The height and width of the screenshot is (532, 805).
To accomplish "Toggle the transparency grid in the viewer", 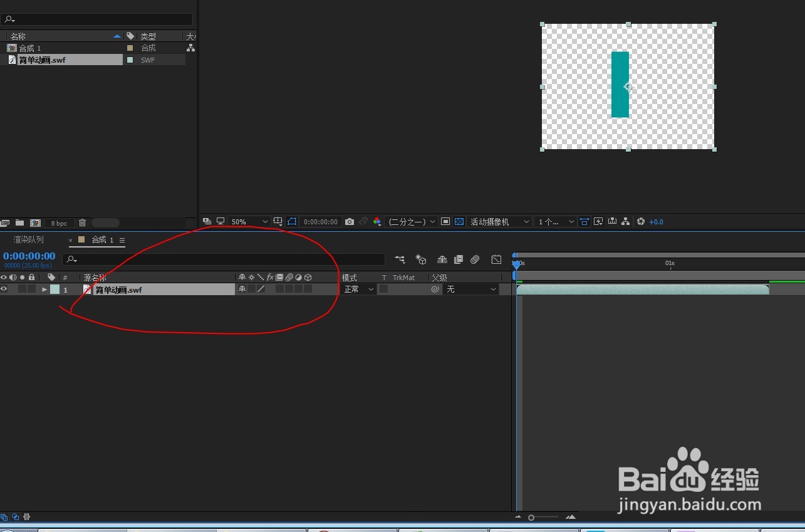I will point(459,221).
